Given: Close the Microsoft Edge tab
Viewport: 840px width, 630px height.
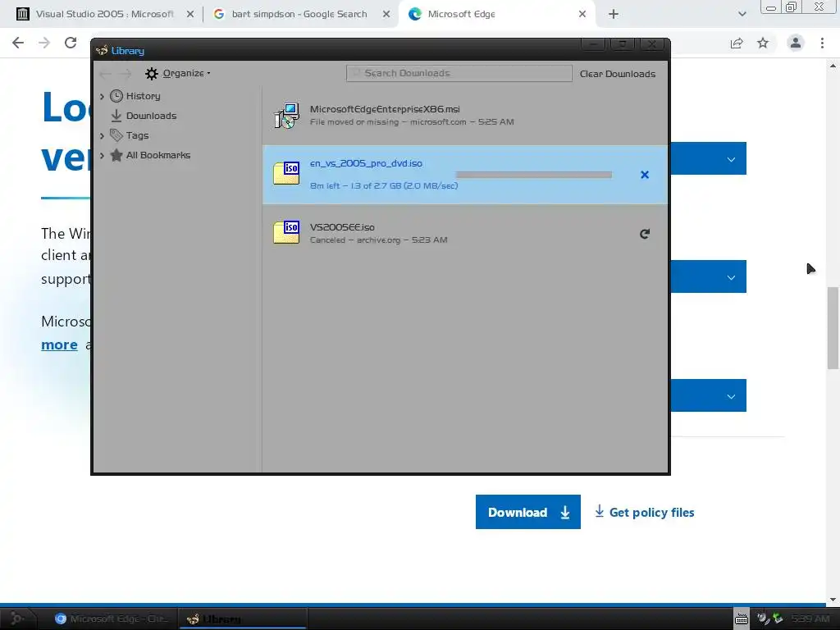Looking at the screenshot, I should [x=582, y=15].
